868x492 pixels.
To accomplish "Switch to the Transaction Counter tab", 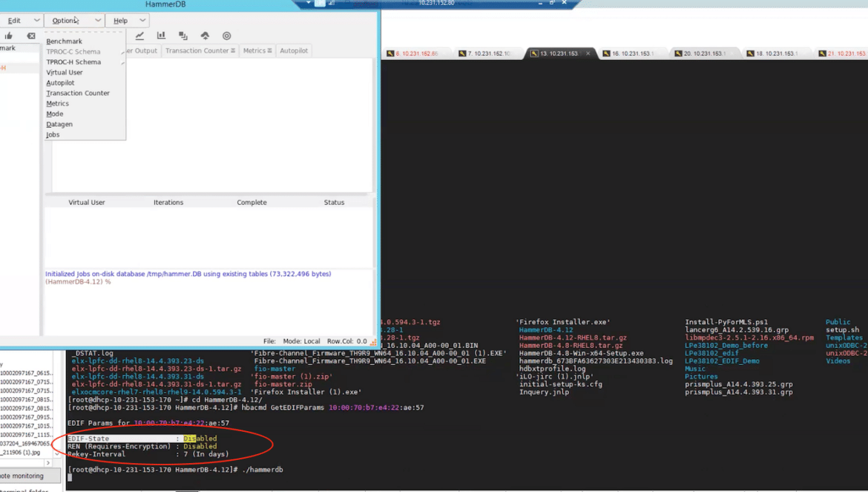I will [x=200, y=51].
